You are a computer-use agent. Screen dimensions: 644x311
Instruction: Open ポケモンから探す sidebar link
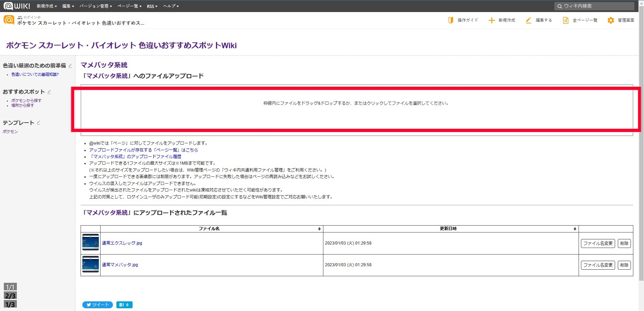coord(26,101)
